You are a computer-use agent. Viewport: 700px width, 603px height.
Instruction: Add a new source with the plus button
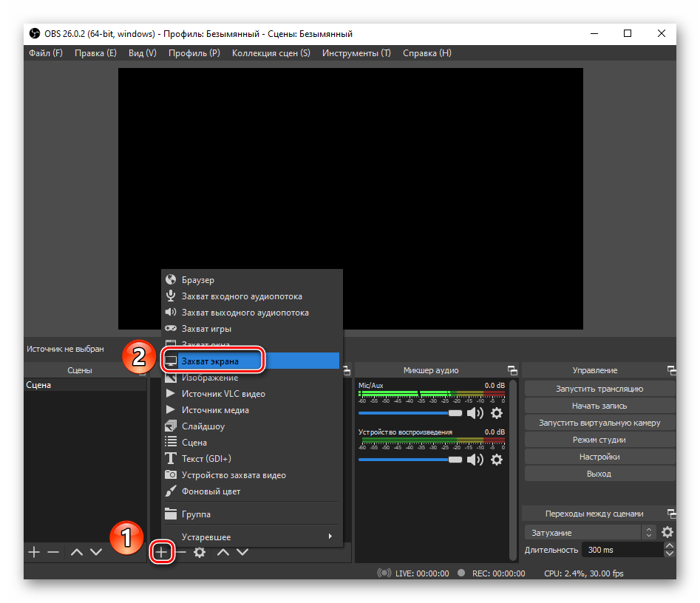click(x=161, y=552)
